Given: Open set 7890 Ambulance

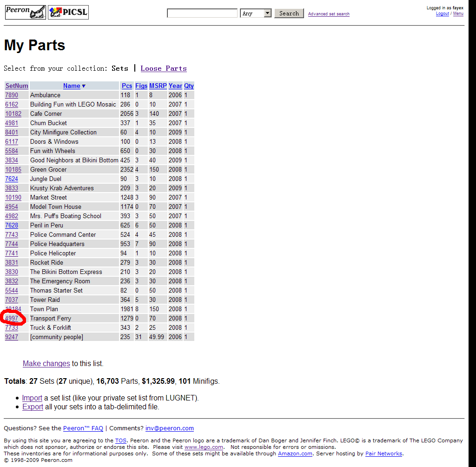Looking at the screenshot, I should pyautogui.click(x=12, y=95).
